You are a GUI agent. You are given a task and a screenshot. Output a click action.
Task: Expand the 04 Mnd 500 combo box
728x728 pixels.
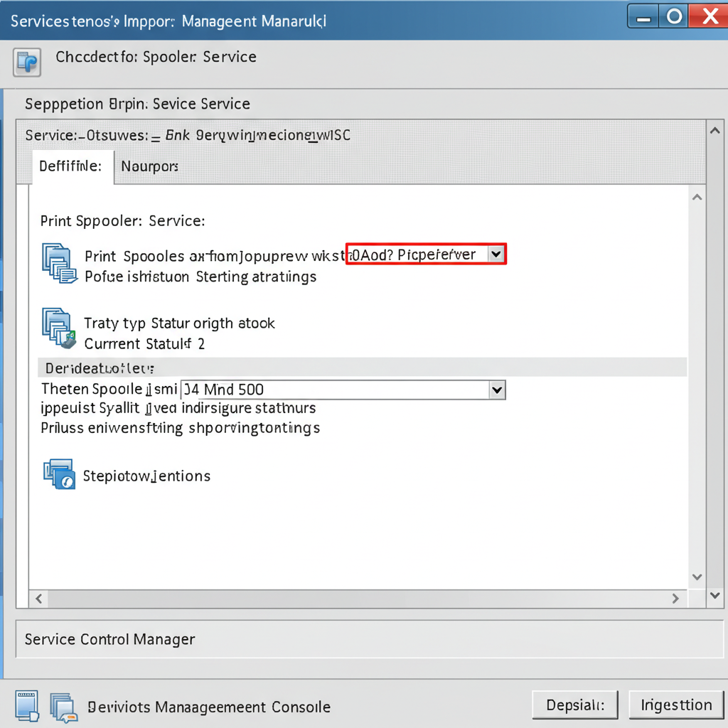click(x=497, y=390)
